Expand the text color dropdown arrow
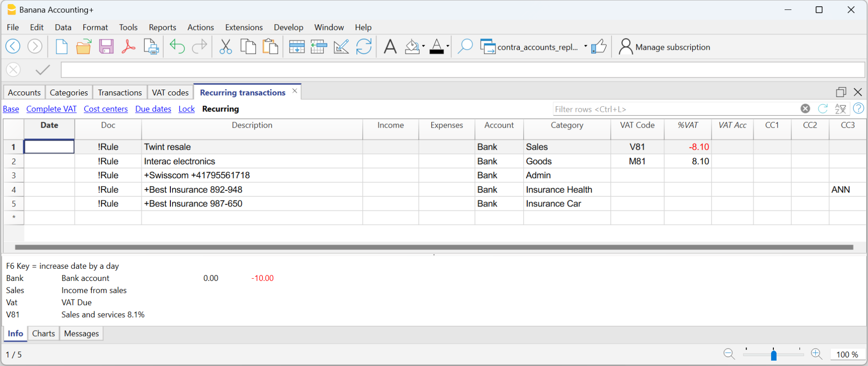The height and width of the screenshot is (366, 868). pos(447,46)
